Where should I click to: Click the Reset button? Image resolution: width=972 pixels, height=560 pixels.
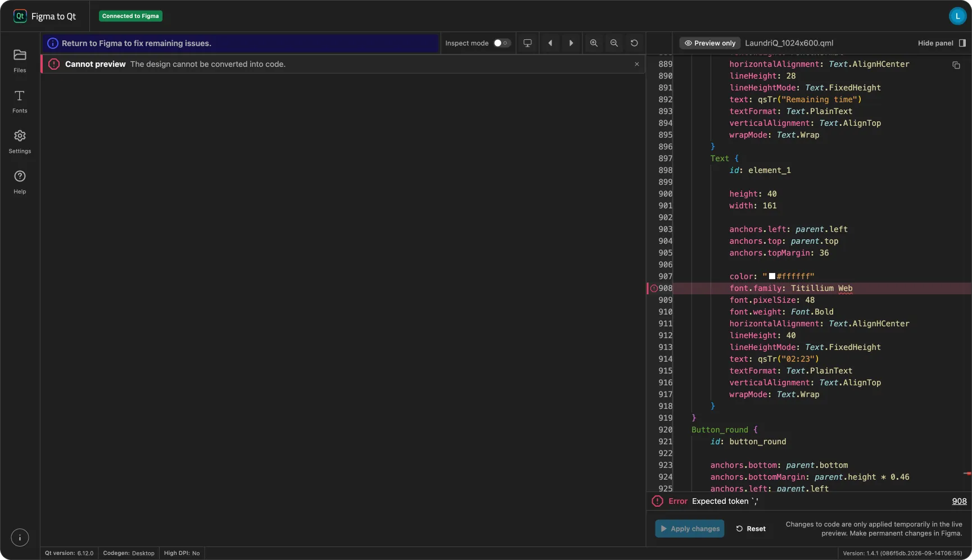(x=751, y=529)
